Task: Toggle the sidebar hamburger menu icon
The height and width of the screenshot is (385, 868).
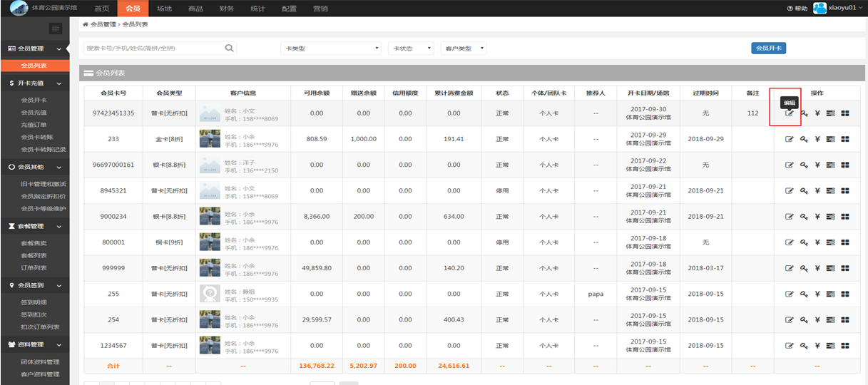Action: pos(56,29)
